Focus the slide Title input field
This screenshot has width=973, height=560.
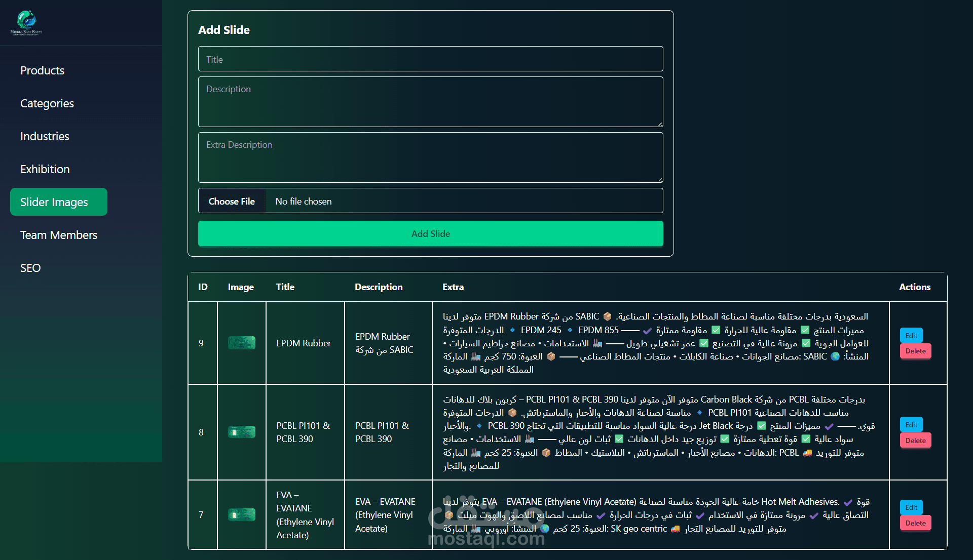pos(431,59)
